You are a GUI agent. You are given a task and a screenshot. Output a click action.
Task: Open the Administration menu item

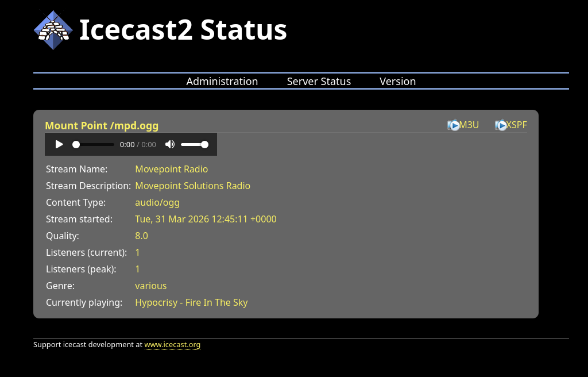[x=222, y=81]
